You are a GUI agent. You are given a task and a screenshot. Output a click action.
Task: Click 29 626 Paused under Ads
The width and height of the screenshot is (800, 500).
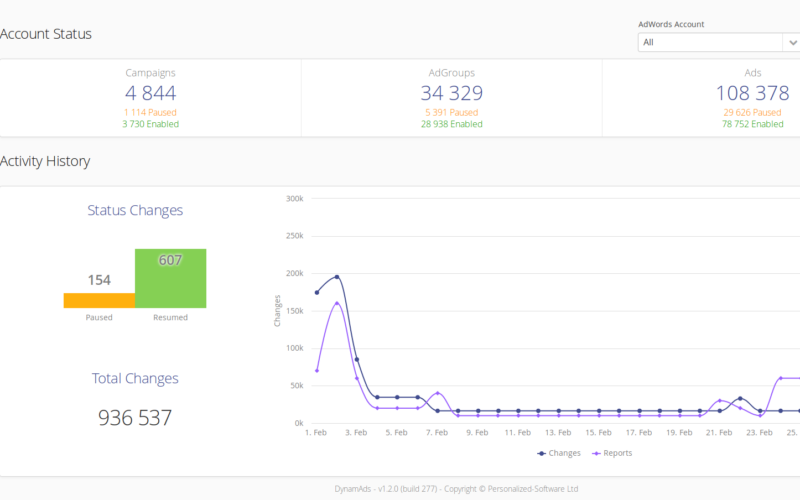(x=752, y=112)
